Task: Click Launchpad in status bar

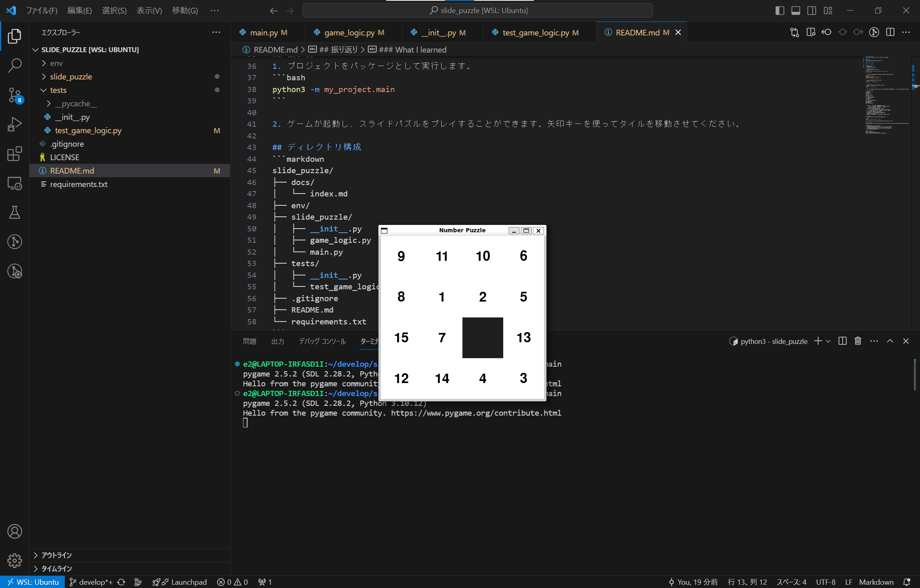Action: point(179,582)
